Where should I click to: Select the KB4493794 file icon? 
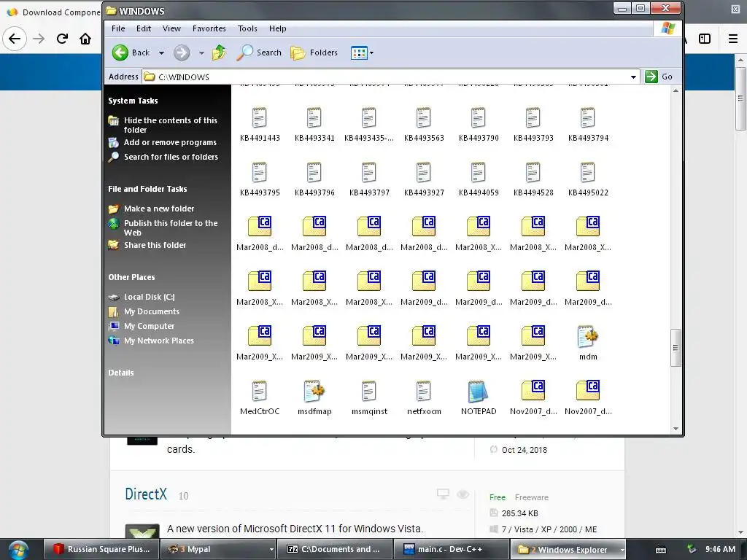click(x=589, y=118)
